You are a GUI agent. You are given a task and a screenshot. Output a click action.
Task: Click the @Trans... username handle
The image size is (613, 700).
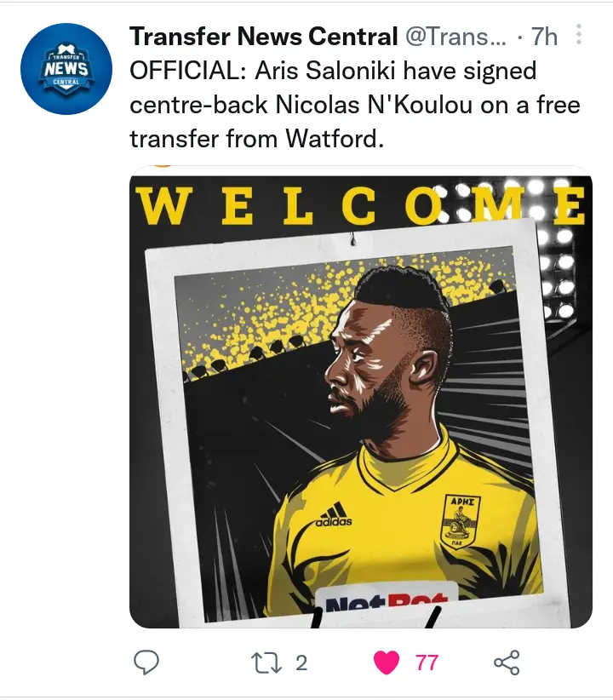(x=455, y=37)
